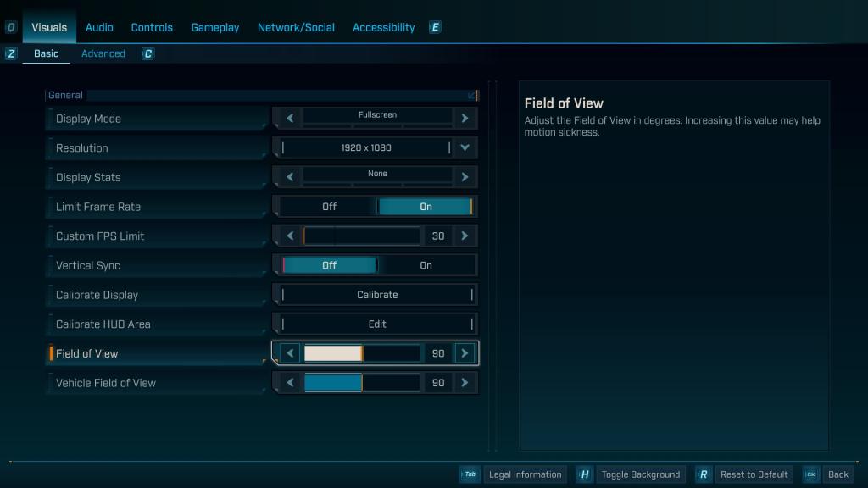Switch to the Accessibility tab
Viewport: 868px width, 488px height.
tap(383, 26)
